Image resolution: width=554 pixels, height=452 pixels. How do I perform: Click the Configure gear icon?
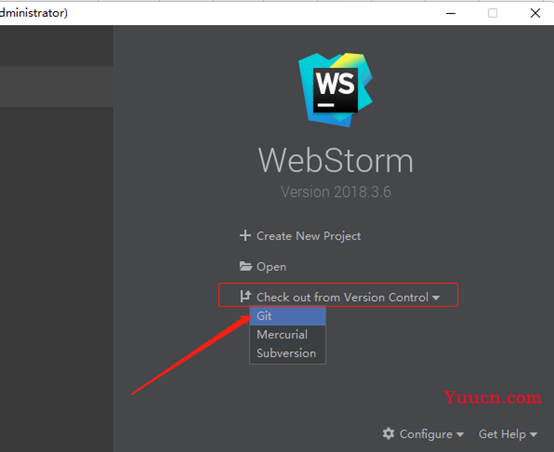tap(388, 434)
